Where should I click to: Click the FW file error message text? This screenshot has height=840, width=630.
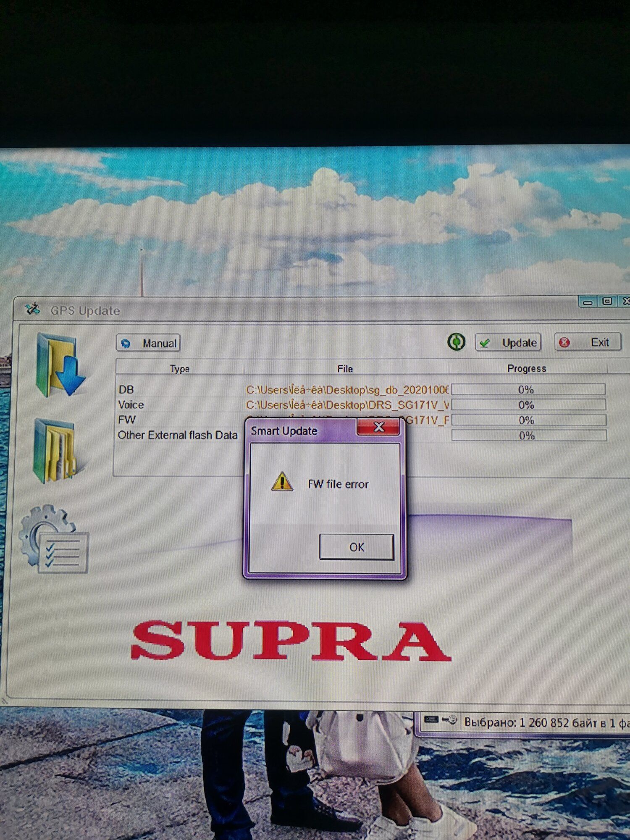click(x=338, y=484)
